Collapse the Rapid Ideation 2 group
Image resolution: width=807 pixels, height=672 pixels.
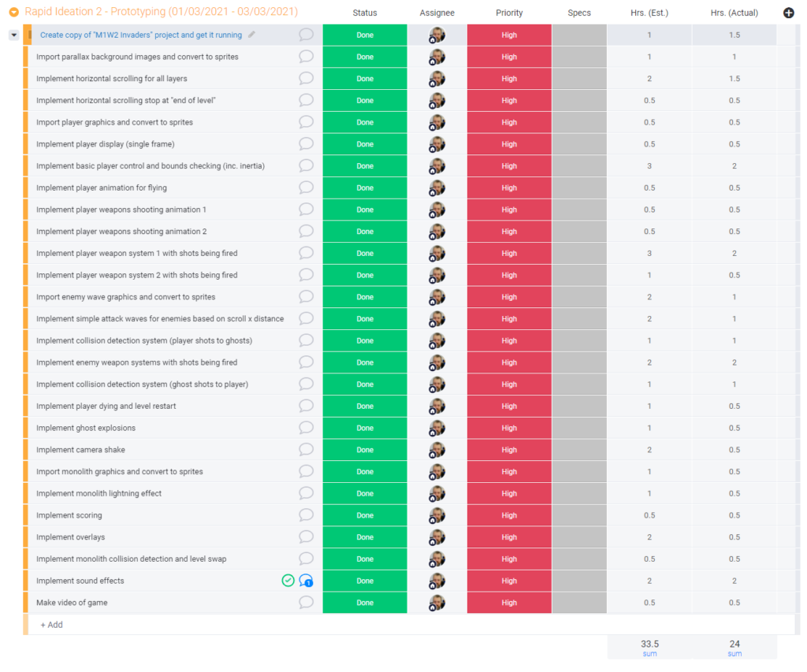click(x=13, y=12)
